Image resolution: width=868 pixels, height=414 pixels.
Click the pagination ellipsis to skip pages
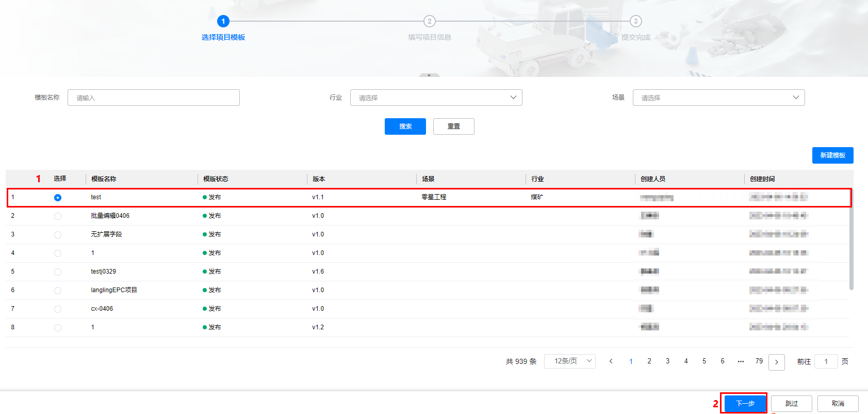click(x=741, y=361)
